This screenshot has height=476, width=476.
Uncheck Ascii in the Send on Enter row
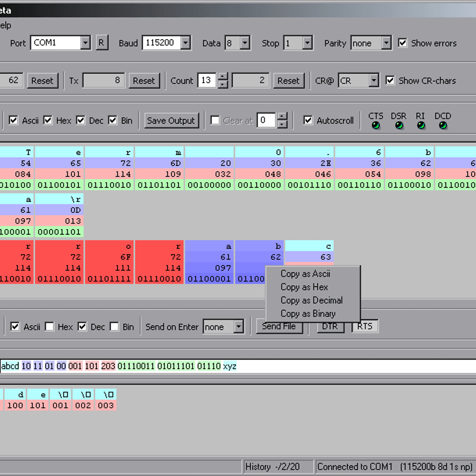click(15, 326)
